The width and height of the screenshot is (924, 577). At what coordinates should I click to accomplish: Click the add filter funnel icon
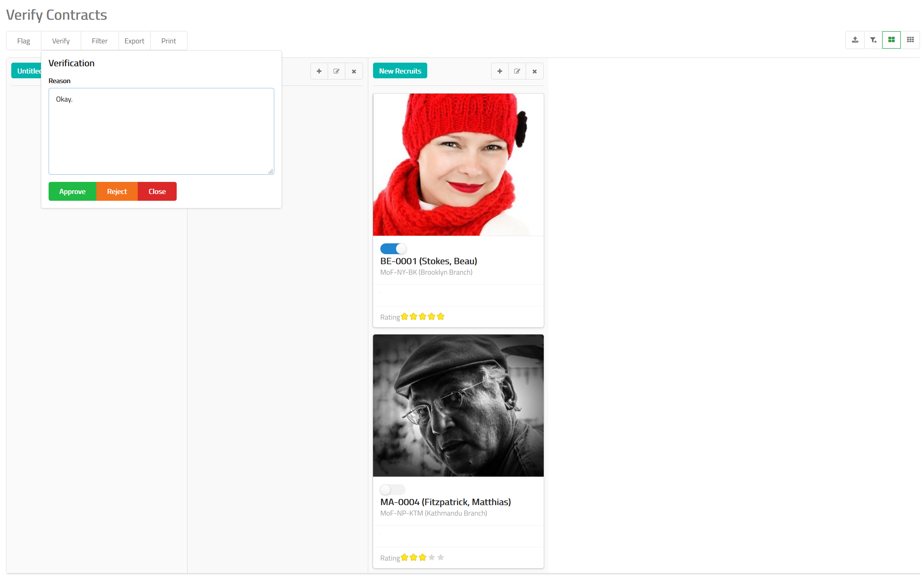click(873, 40)
